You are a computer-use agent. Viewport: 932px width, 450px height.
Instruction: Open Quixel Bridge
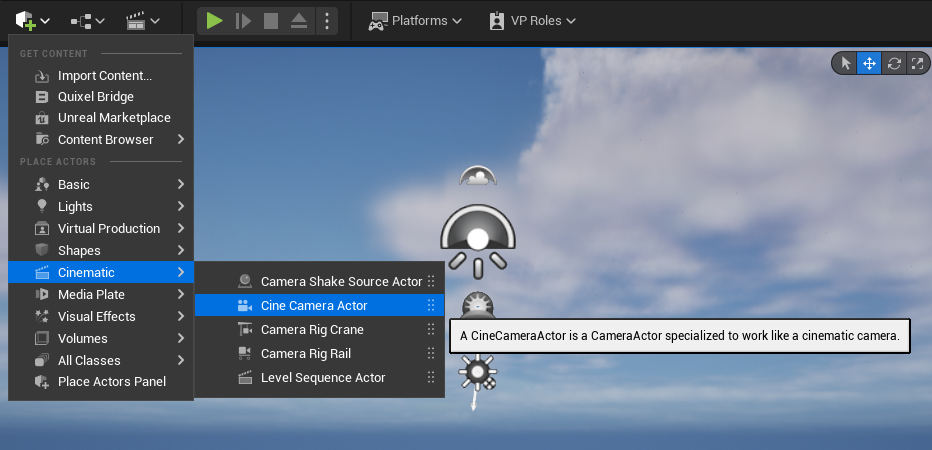point(101,97)
